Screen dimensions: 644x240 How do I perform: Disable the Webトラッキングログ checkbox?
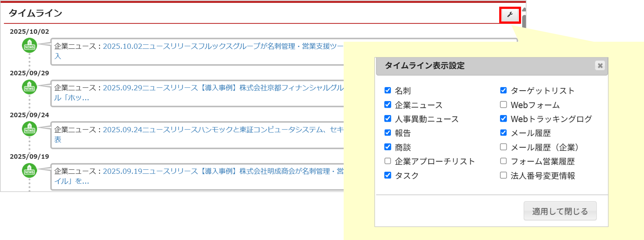pos(503,119)
